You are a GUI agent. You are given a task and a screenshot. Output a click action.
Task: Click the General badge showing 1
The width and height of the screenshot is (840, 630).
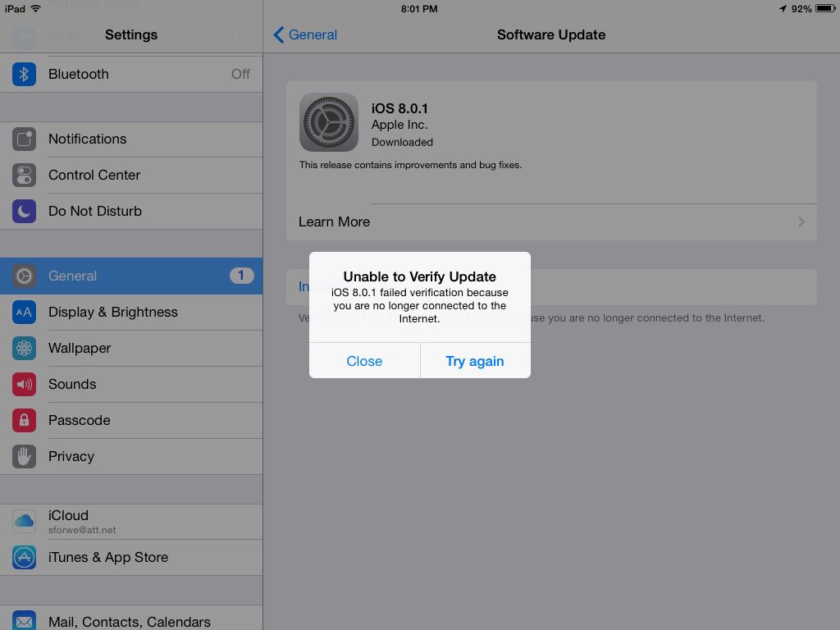click(x=242, y=276)
